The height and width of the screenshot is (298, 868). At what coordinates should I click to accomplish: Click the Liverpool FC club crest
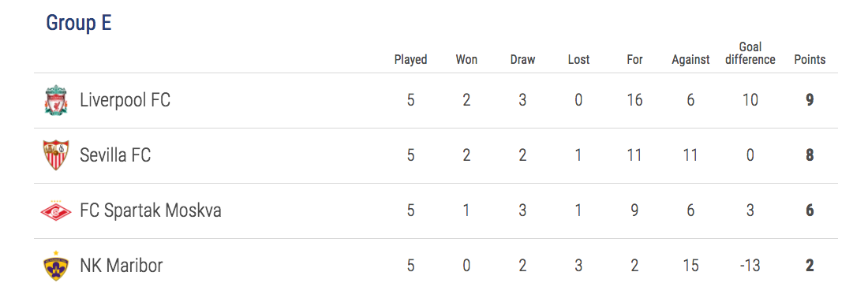click(56, 100)
